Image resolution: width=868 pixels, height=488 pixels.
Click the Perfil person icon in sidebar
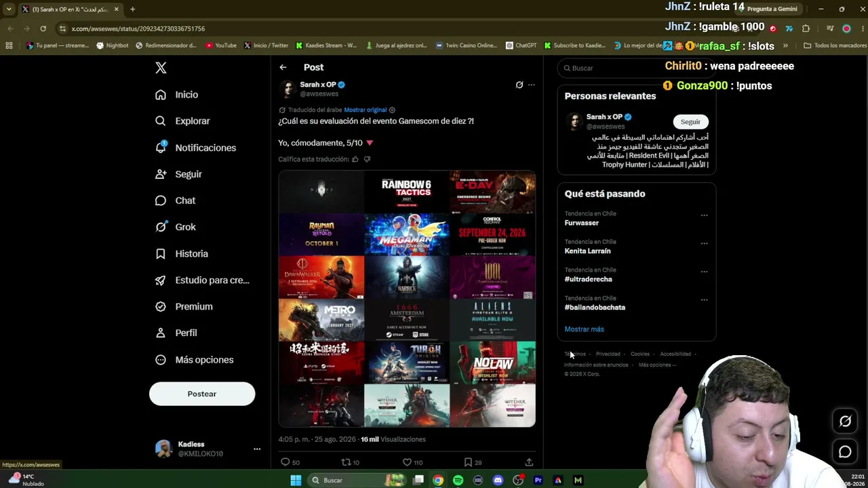coord(161,333)
